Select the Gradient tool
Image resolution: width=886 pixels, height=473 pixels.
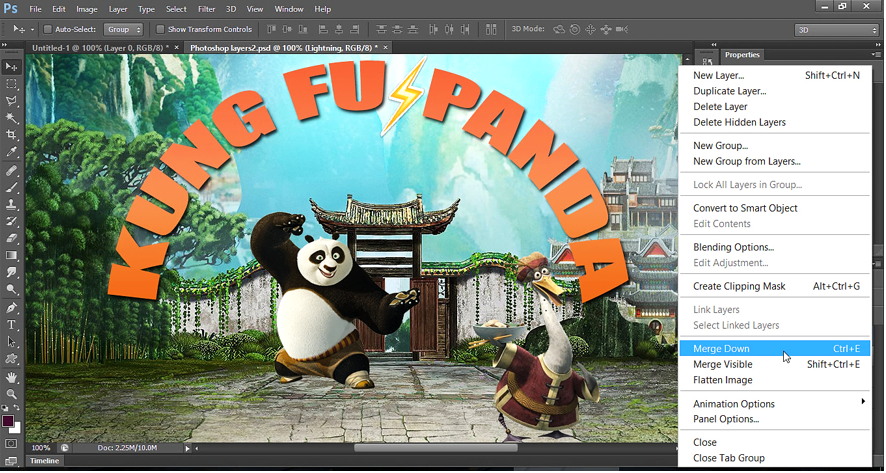tap(11, 255)
